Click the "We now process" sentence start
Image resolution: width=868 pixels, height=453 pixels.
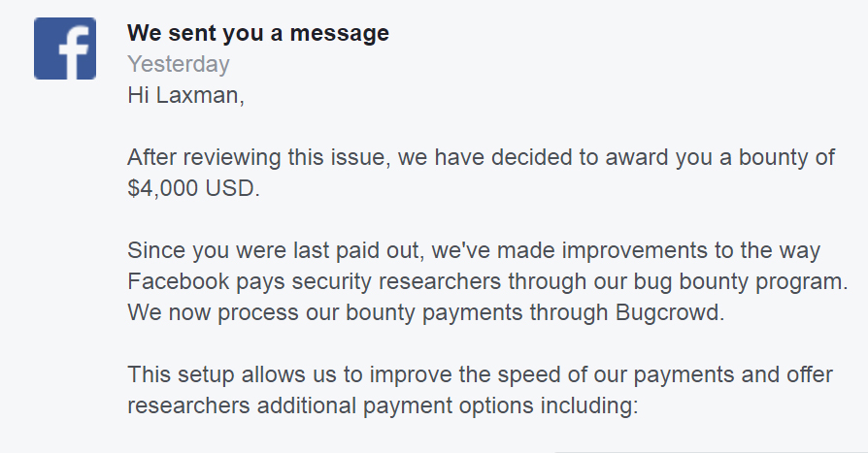click(199, 313)
